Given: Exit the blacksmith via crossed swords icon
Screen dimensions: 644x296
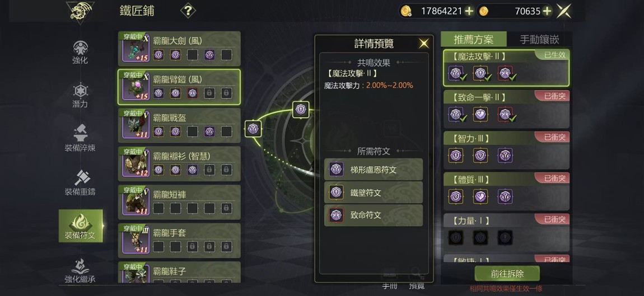Looking at the screenshot, I should [x=564, y=11].
